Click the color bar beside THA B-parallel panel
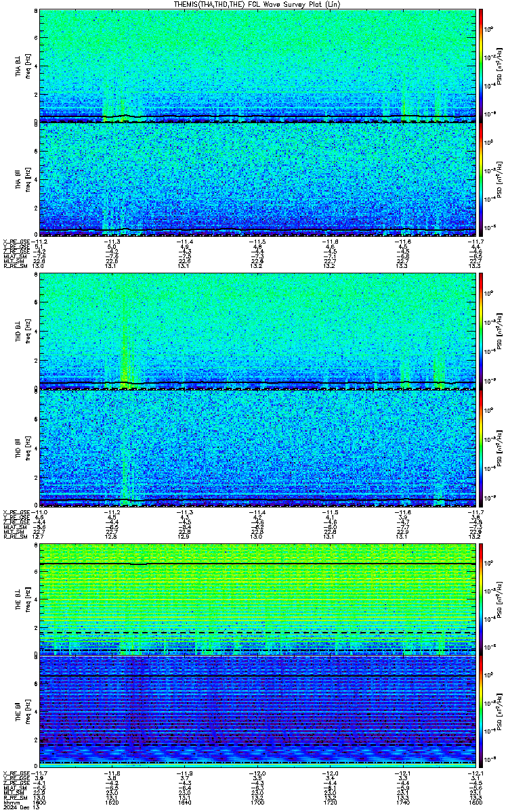This screenshot has height=812, width=508. (481, 180)
